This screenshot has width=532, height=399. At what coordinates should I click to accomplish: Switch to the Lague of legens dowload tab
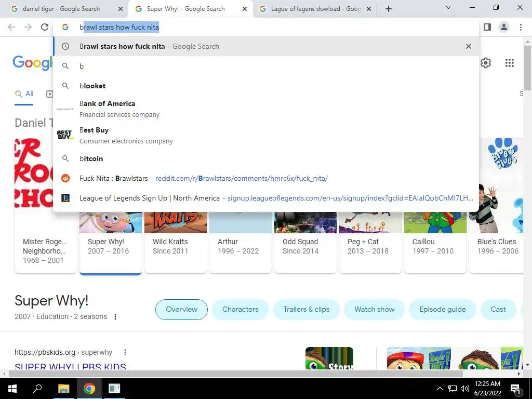click(315, 9)
